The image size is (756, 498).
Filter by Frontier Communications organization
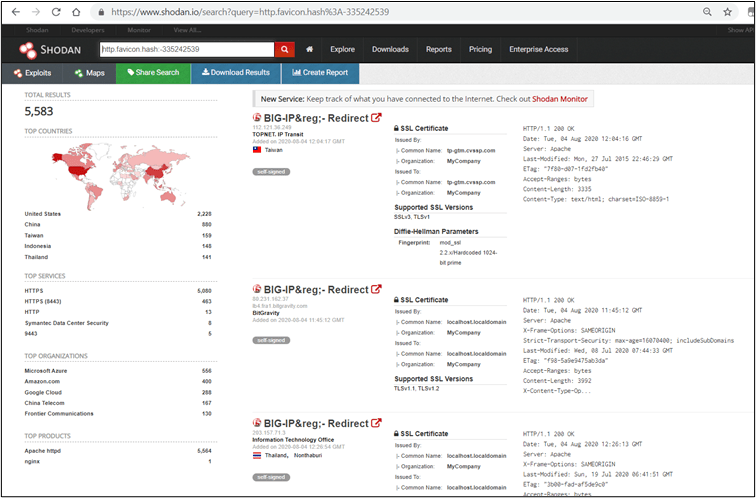tap(59, 414)
